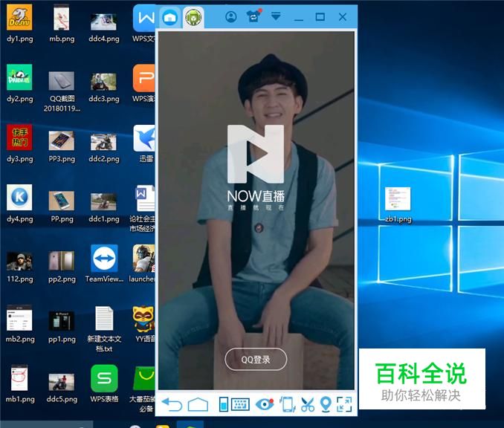
Task: Launch the TeamViewer desktop shortcut
Action: click(x=104, y=264)
